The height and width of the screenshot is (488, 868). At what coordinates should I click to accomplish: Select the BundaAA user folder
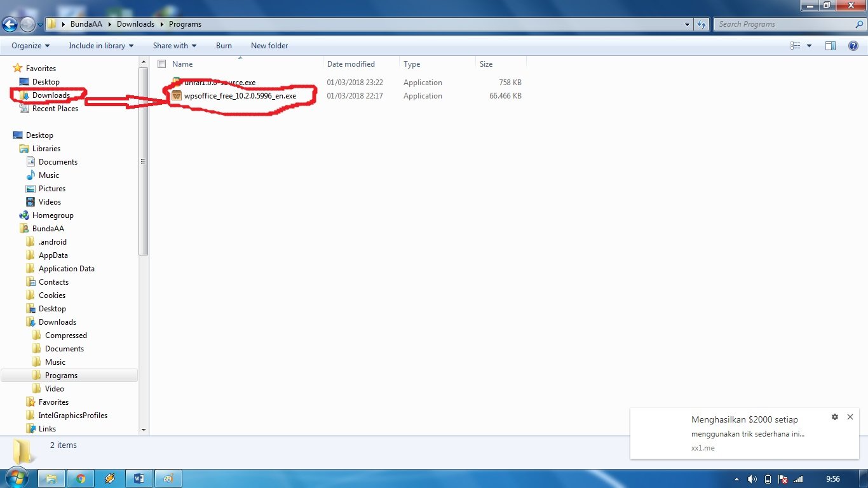48,229
